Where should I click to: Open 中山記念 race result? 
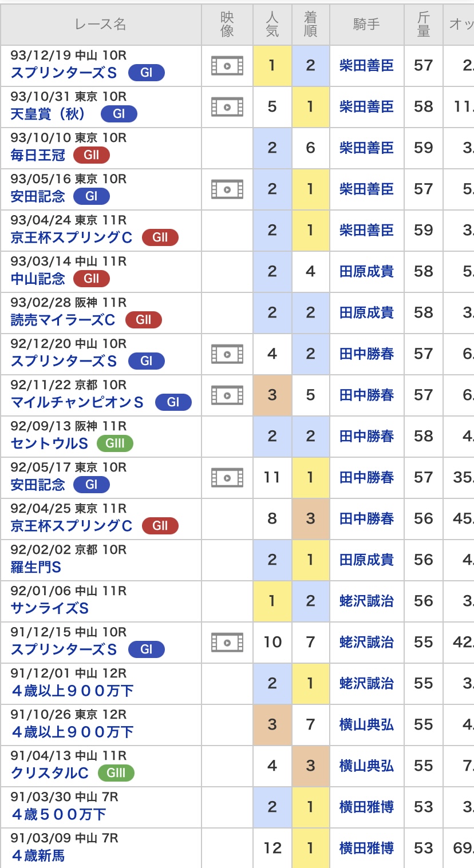[x=38, y=279]
